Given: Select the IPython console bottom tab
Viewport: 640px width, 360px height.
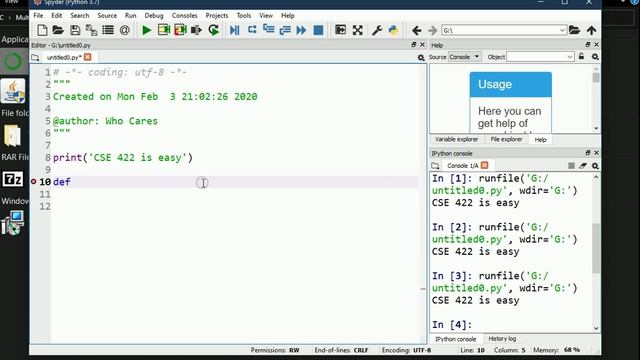Looking at the screenshot, I should click(456, 339).
